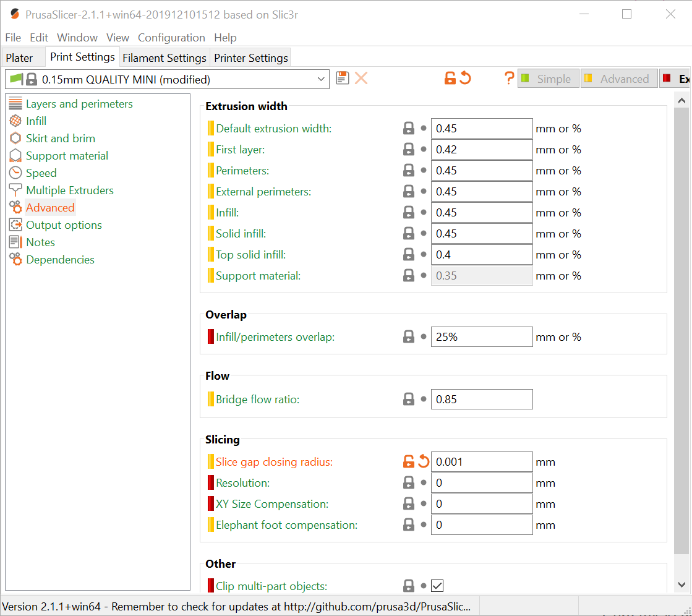Screen dimensions: 692x616
Task: Open the Support material settings page
Action: click(67, 156)
